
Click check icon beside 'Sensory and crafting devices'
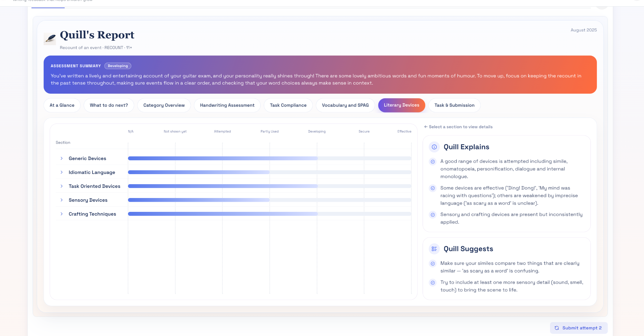433,215
